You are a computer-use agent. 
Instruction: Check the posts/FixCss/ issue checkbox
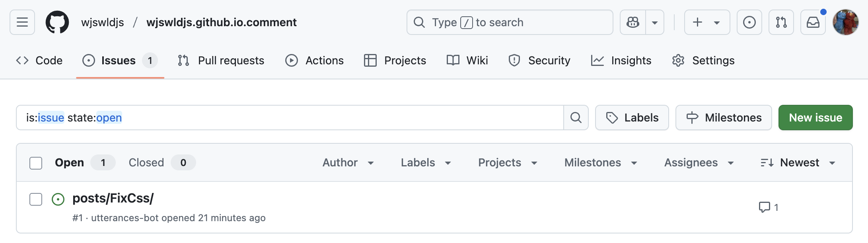36,199
